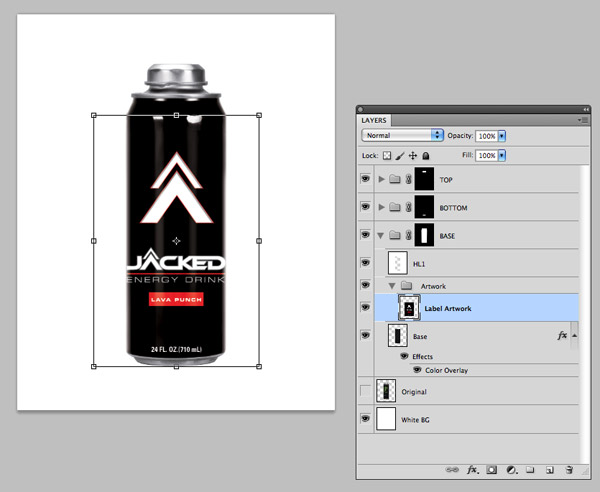Image resolution: width=600 pixels, height=492 pixels.
Task: Show the Original layer
Action: click(x=365, y=391)
